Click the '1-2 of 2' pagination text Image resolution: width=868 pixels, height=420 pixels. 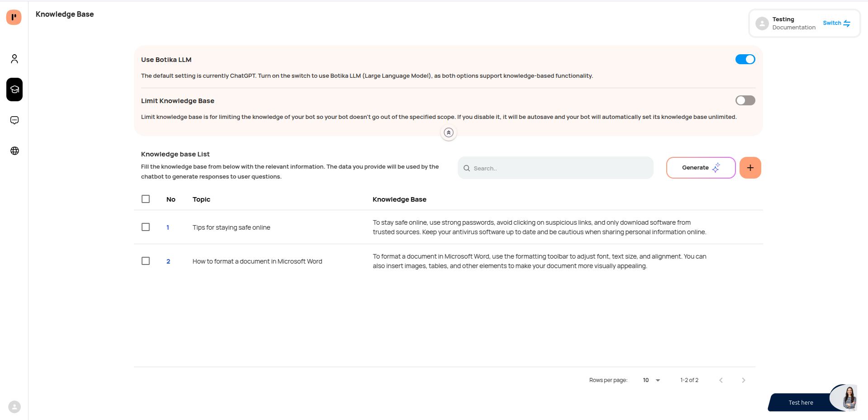(x=689, y=380)
